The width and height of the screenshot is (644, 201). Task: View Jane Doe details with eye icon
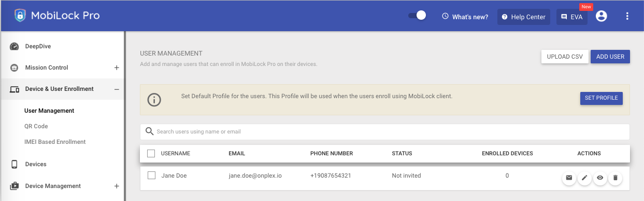600,178
